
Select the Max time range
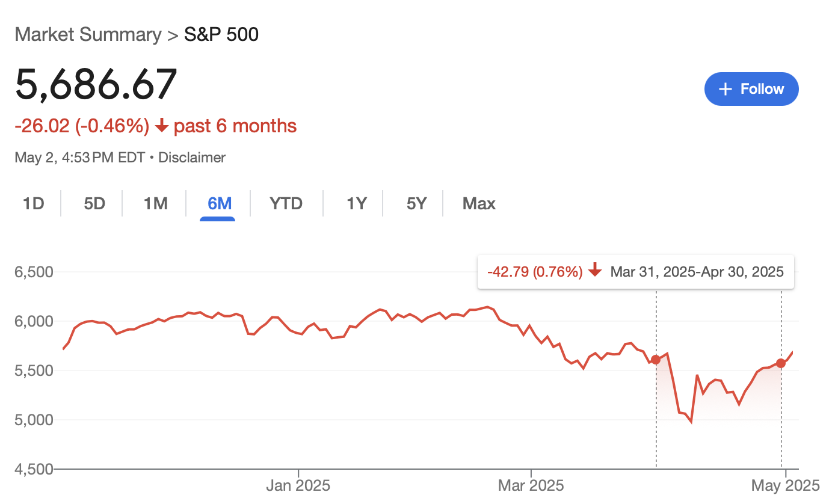(x=479, y=203)
